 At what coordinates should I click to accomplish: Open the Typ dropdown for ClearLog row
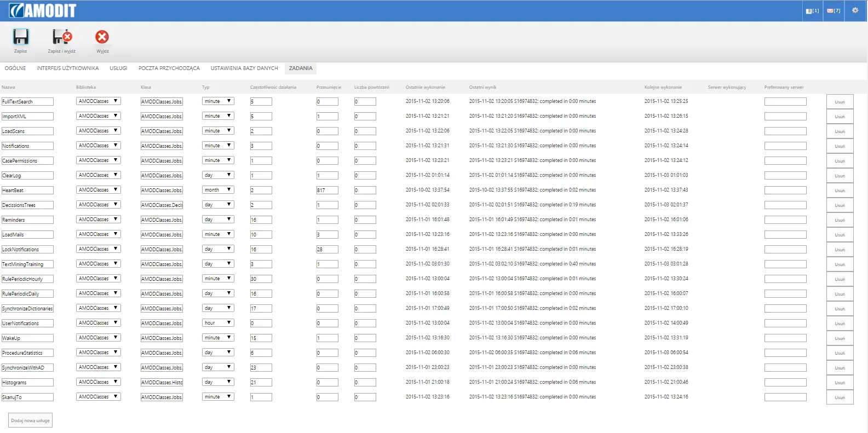(x=218, y=175)
